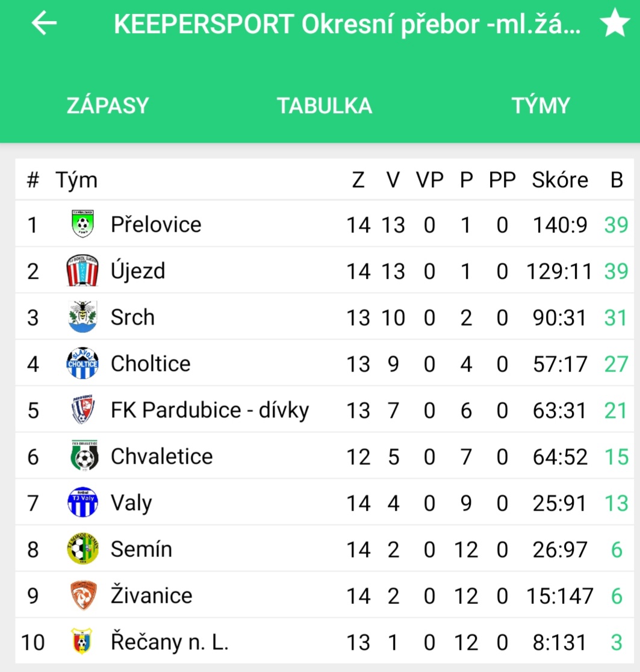Open team Přelovice from the table

[156, 224]
